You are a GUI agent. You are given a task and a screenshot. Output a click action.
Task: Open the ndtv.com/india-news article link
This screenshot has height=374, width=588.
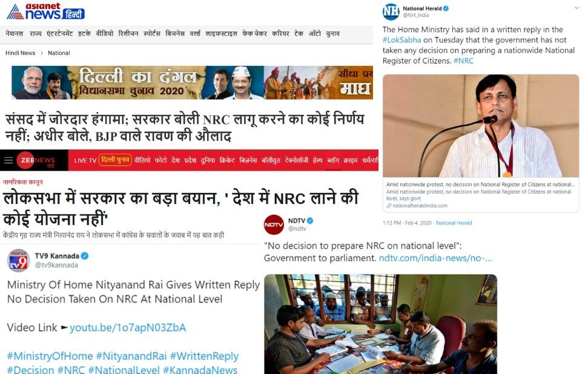[x=435, y=258]
